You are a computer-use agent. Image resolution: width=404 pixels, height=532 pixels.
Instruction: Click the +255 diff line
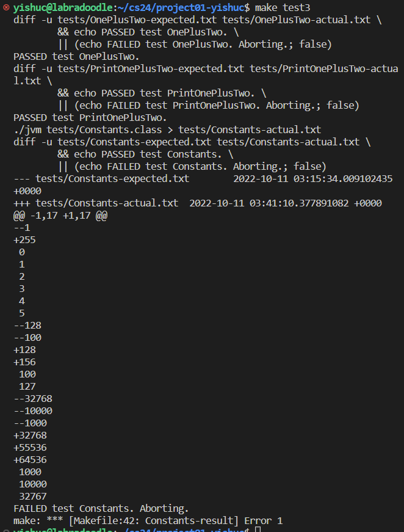click(x=24, y=239)
